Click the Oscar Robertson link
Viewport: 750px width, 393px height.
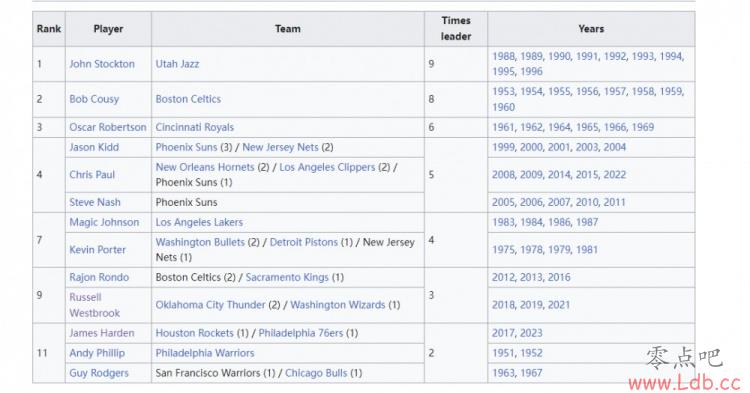click(x=108, y=127)
